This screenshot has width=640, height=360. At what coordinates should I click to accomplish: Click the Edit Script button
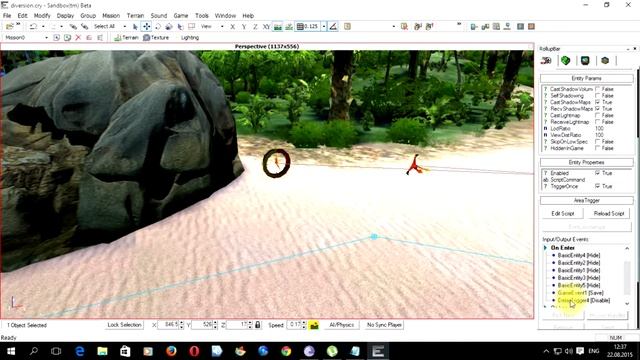click(562, 213)
